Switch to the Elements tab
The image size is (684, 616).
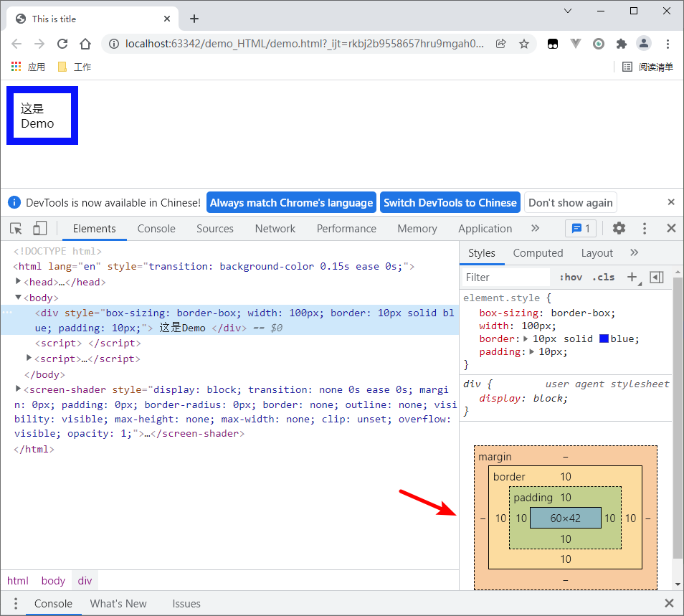(94, 229)
